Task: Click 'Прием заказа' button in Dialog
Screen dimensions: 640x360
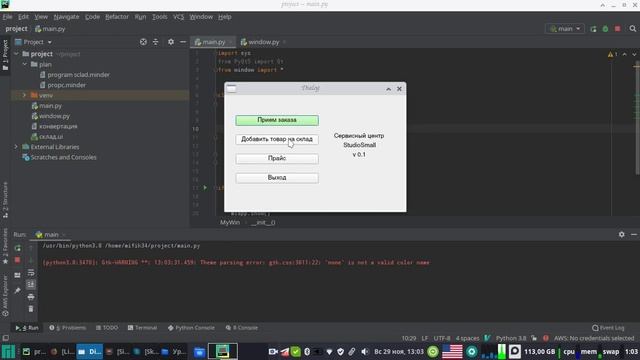Action: point(277,120)
